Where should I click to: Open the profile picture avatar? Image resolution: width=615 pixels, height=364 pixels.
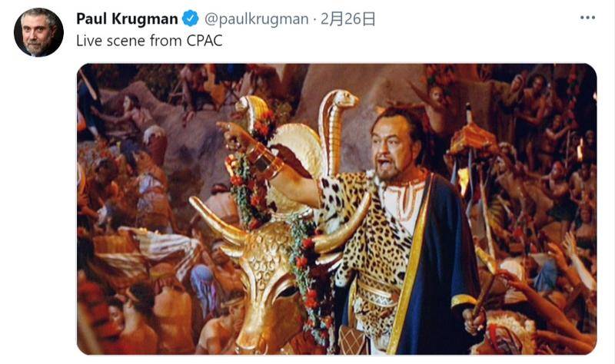click(39, 32)
